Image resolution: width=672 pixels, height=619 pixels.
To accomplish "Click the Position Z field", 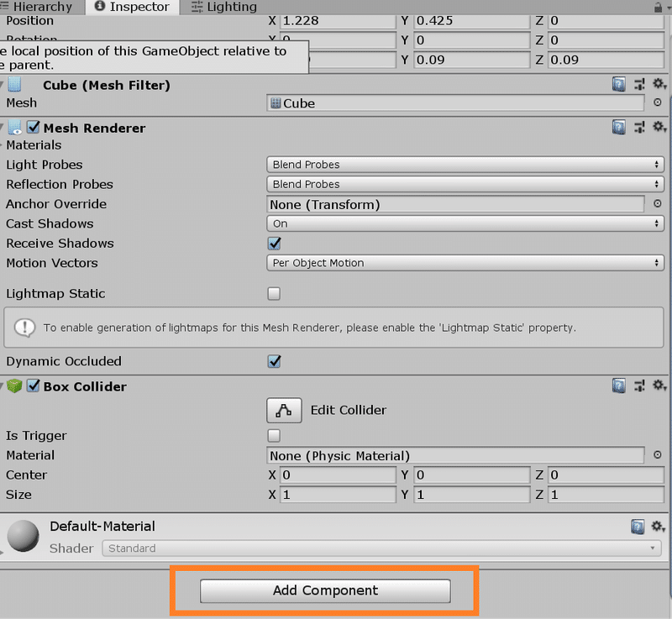I will [x=606, y=20].
